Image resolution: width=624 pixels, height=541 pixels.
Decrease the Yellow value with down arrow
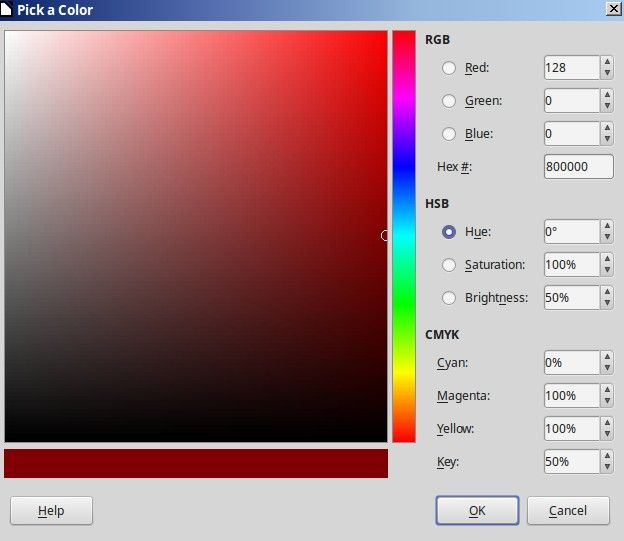pos(607,434)
